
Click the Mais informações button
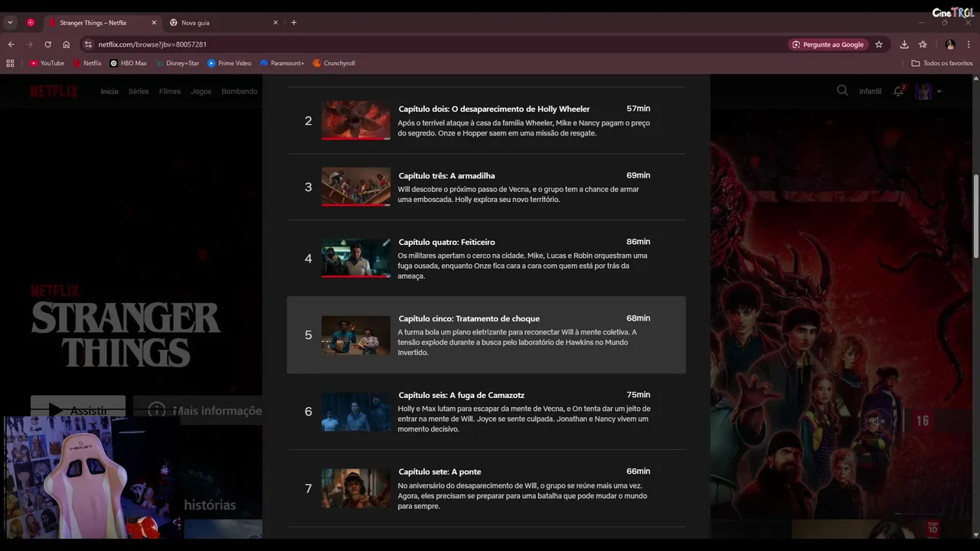pyautogui.click(x=198, y=410)
